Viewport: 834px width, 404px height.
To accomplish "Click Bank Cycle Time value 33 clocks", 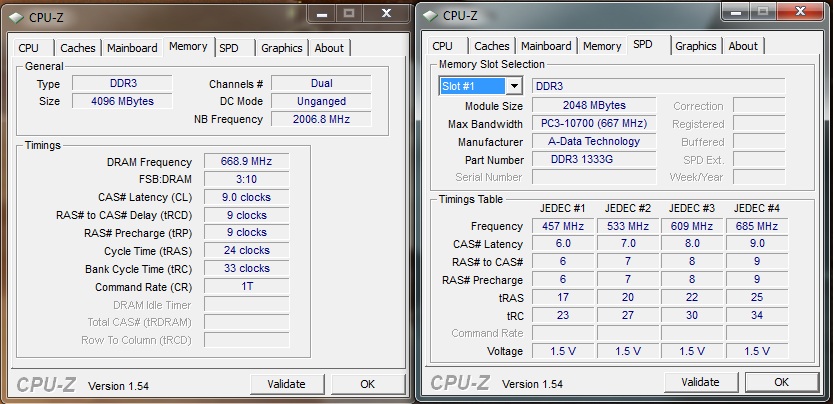I will click(x=247, y=268).
